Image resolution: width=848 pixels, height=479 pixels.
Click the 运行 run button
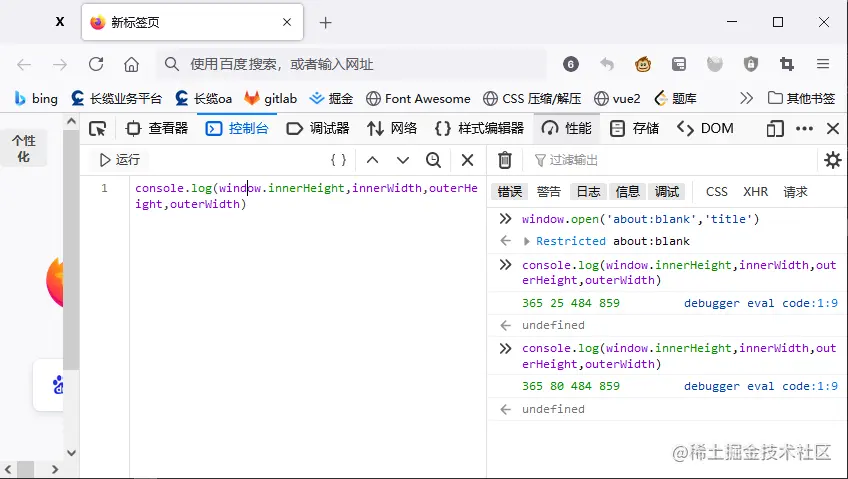120,160
